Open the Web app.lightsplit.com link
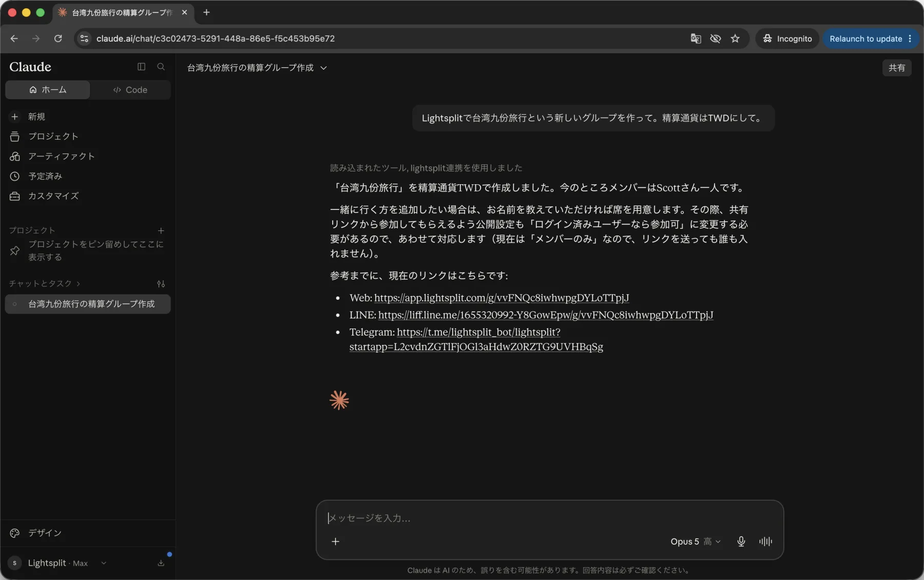Viewport: 924px width, 580px height. pos(502,298)
